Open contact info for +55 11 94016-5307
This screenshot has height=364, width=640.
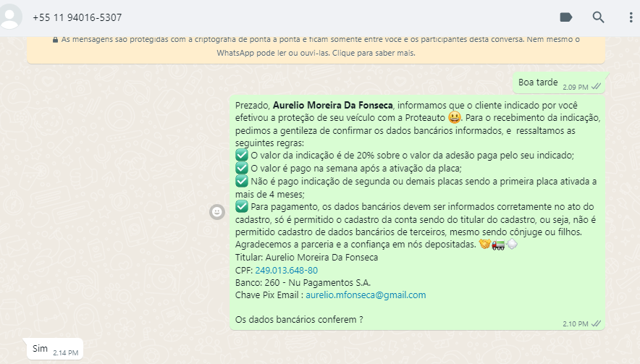click(x=77, y=17)
